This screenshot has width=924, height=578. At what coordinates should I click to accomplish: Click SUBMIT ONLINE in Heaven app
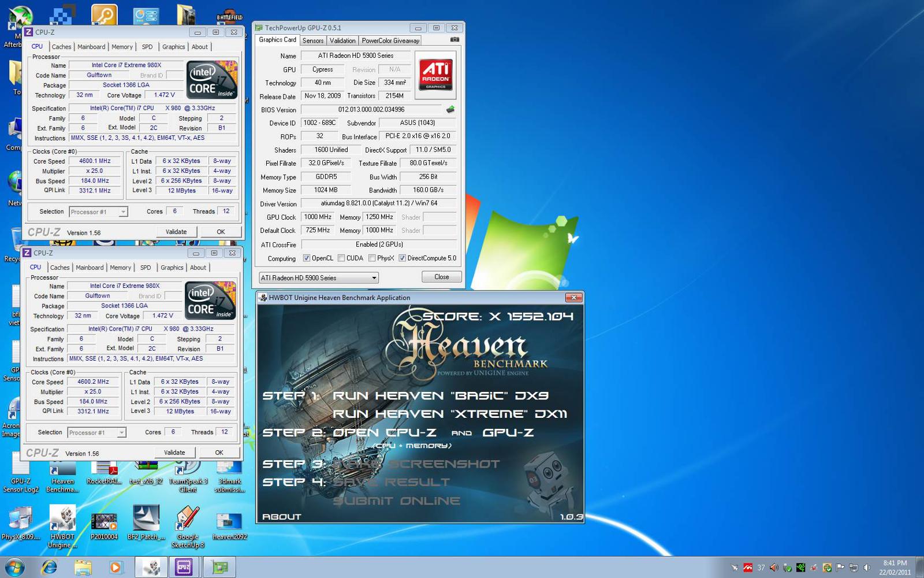tap(397, 501)
